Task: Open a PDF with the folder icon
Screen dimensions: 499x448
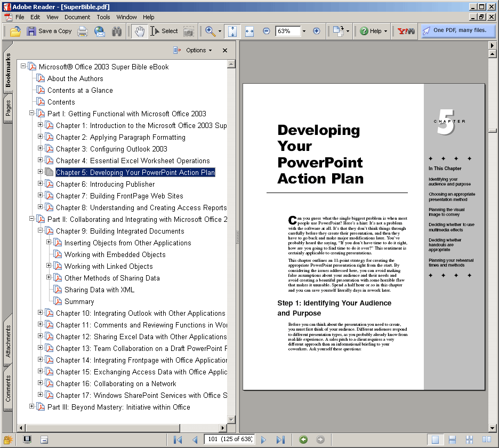Action: pyautogui.click(x=15, y=31)
